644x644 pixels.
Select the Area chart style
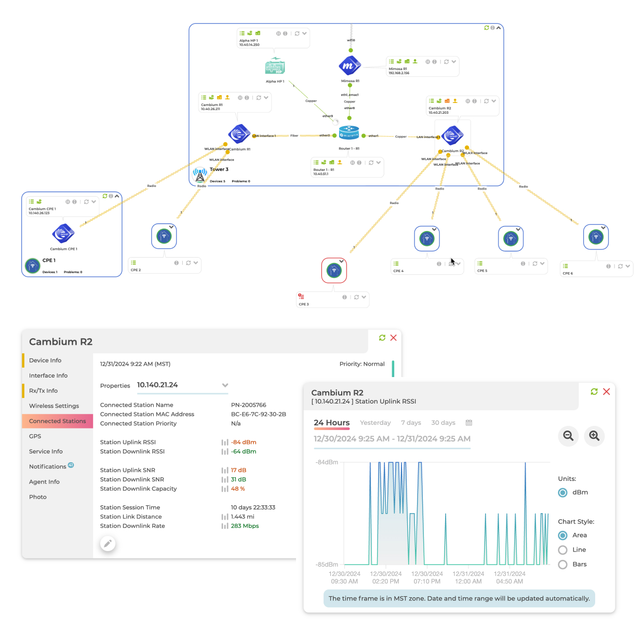coord(562,535)
